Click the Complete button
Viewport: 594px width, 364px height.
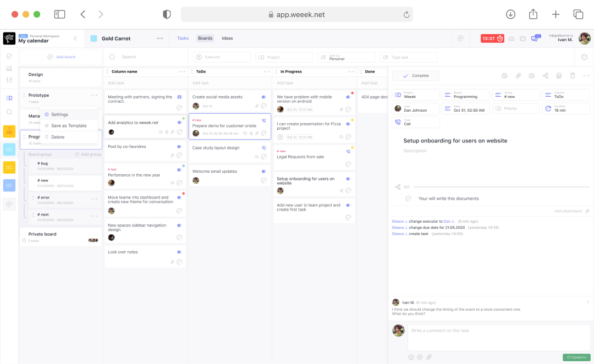pos(415,76)
